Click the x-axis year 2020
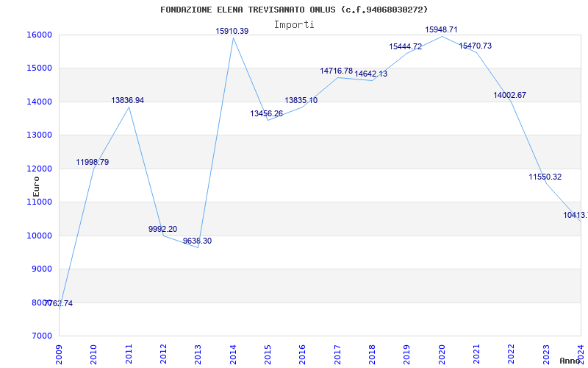Screen dimensions: 588x368 tap(442, 355)
